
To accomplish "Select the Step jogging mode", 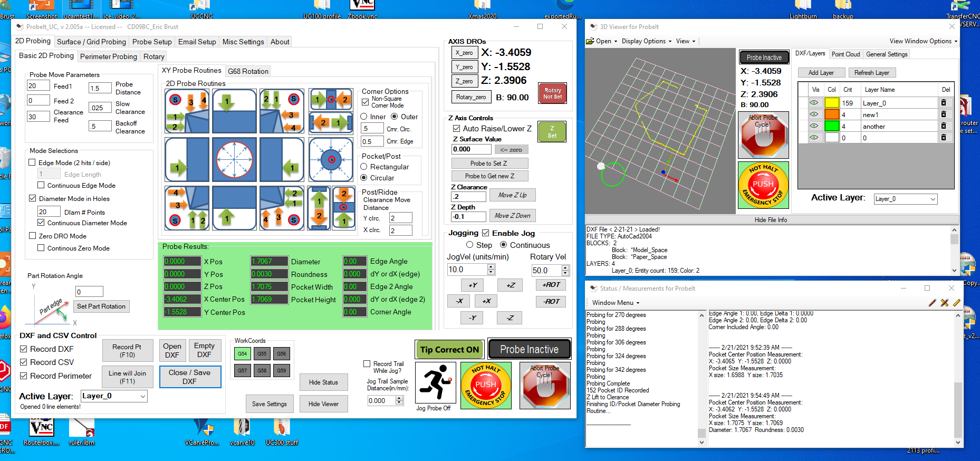I will click(x=470, y=245).
